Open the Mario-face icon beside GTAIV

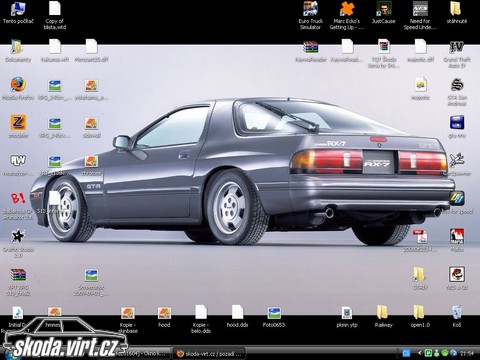click(457, 275)
